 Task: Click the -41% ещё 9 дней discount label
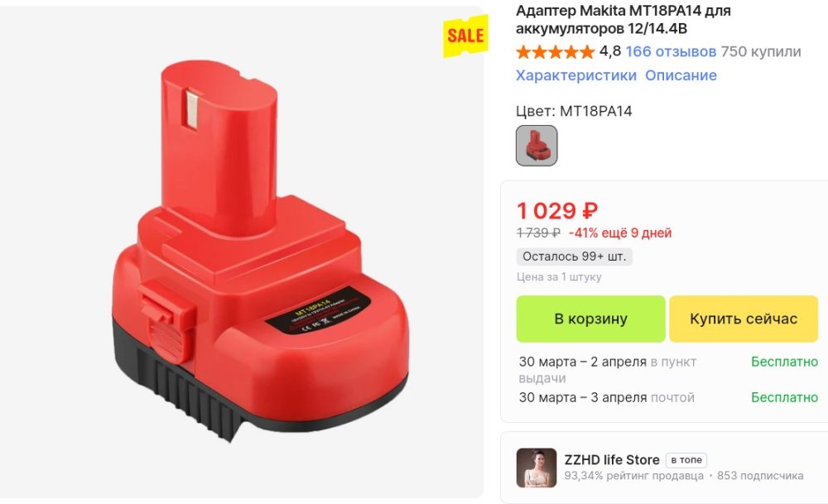tap(620, 233)
